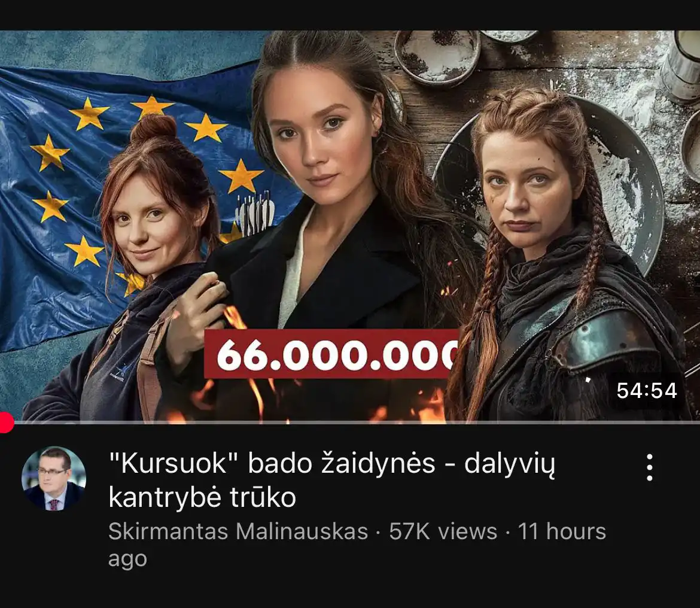Click the Skirmantas Malinauskas channel name

coord(238,531)
